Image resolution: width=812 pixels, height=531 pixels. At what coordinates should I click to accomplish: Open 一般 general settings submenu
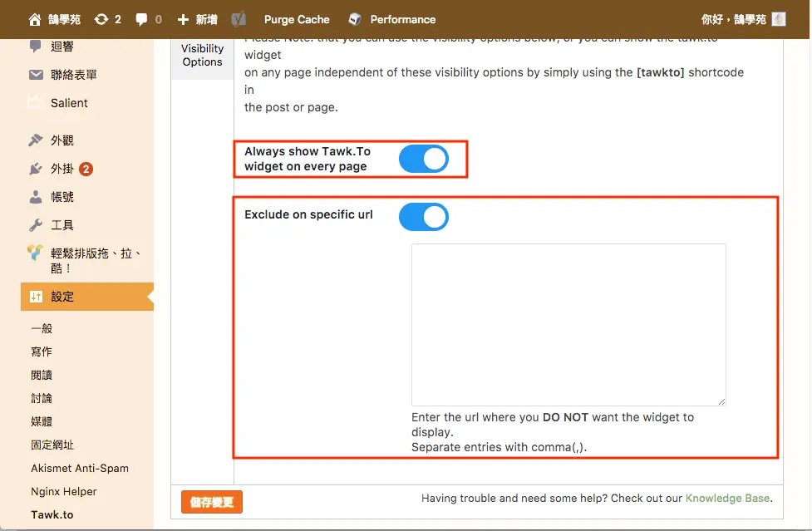click(42, 328)
